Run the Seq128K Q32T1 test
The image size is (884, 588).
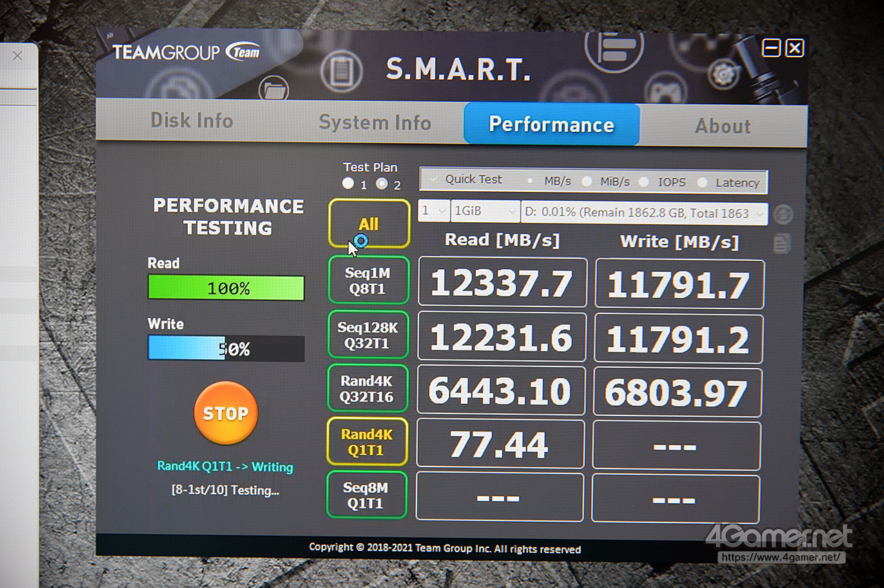pyautogui.click(x=367, y=335)
